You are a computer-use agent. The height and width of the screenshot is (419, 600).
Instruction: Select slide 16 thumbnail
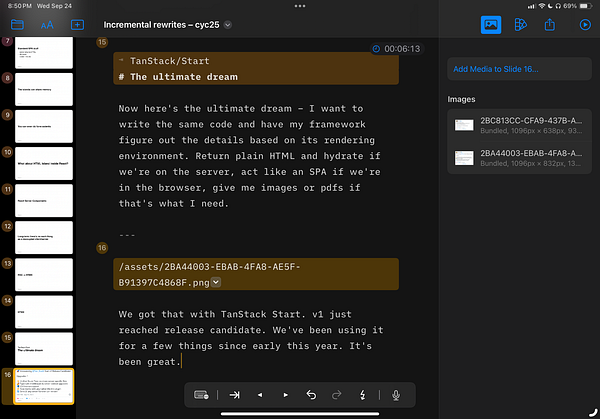tap(44, 386)
